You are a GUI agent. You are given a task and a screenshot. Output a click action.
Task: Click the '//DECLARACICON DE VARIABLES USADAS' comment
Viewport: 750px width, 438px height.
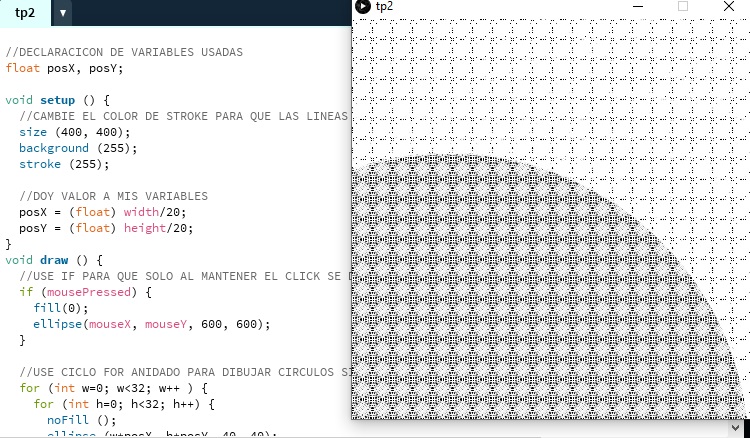point(124,52)
